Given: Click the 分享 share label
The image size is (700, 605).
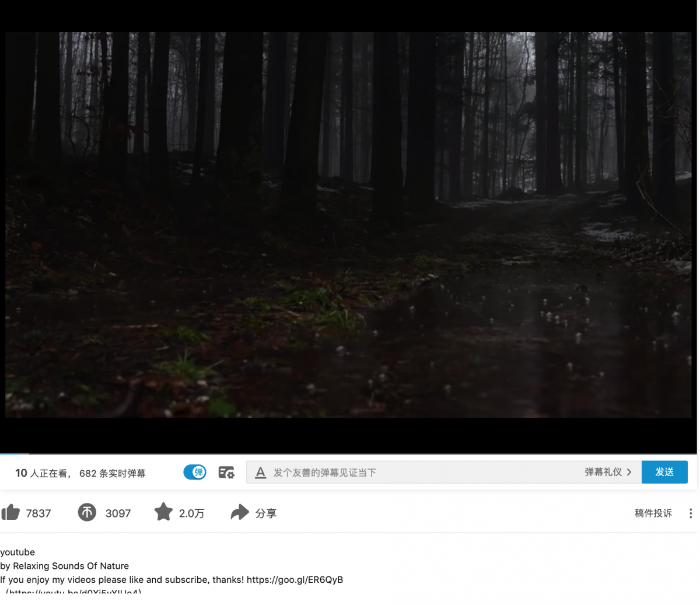Looking at the screenshot, I should [x=266, y=513].
